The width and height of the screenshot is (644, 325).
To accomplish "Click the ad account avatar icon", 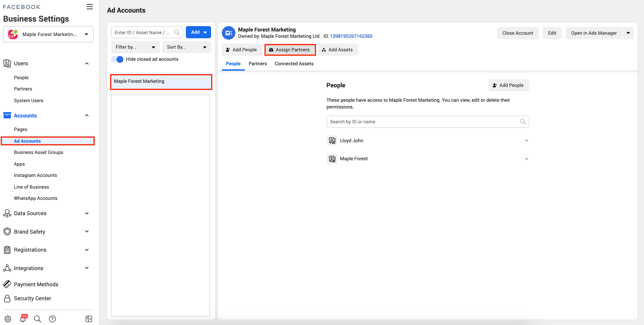I will pyautogui.click(x=228, y=33).
